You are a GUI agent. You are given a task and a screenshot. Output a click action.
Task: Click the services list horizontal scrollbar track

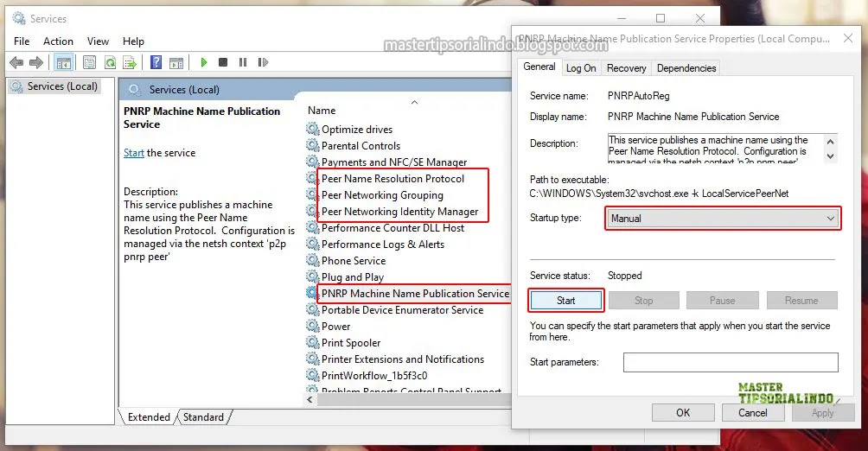pos(412,399)
